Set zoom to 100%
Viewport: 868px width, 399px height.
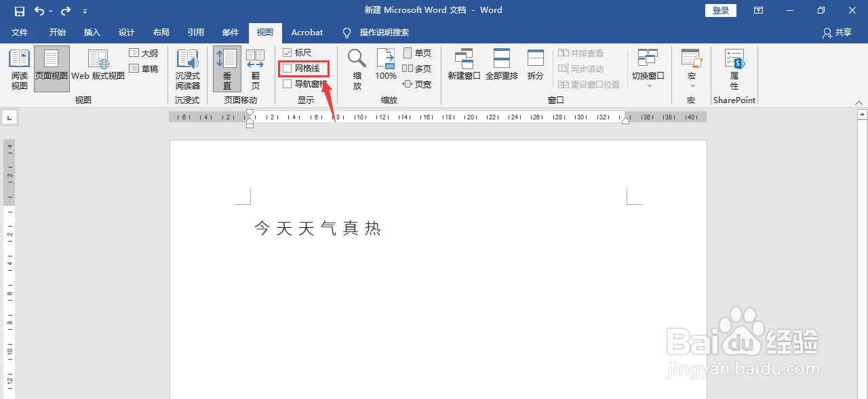385,68
